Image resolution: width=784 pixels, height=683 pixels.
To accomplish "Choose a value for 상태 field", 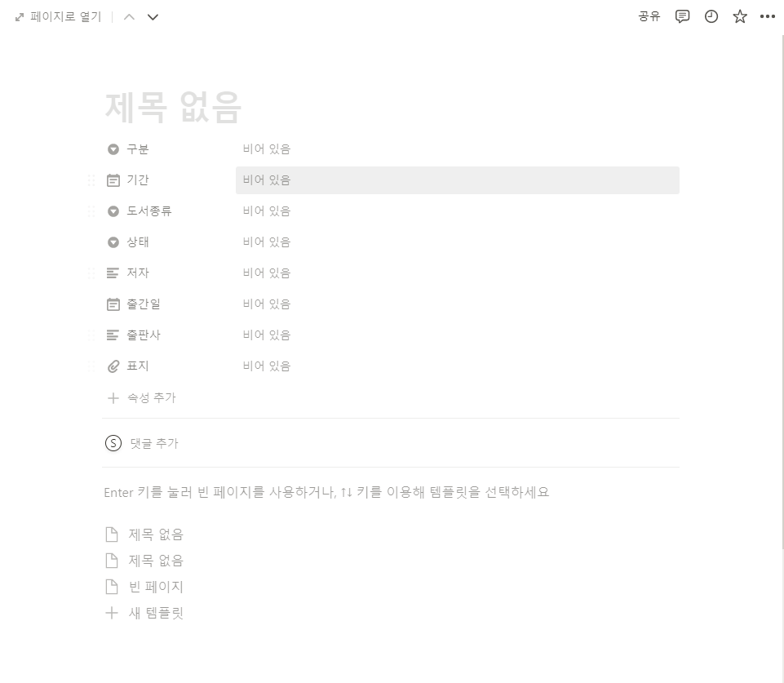I will tap(458, 242).
